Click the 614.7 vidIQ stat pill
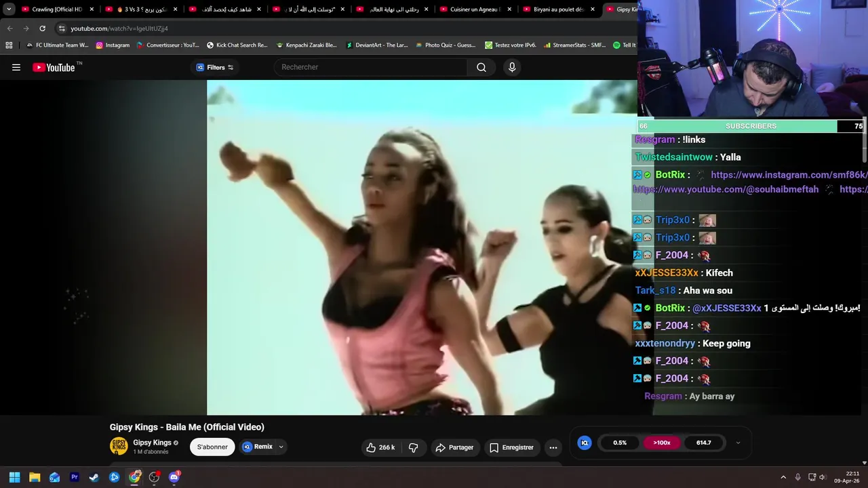The image size is (868, 488). (703, 443)
